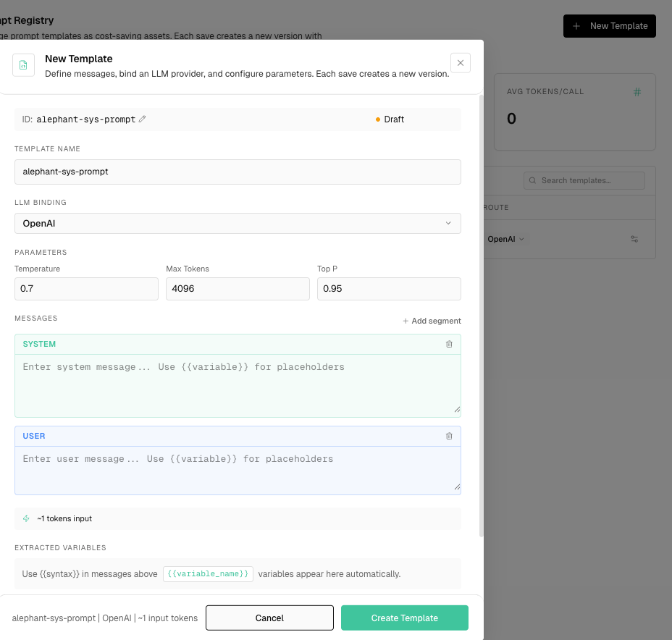Open the LLM Binding dropdown
The width and height of the screenshot is (672, 640).
coord(238,223)
